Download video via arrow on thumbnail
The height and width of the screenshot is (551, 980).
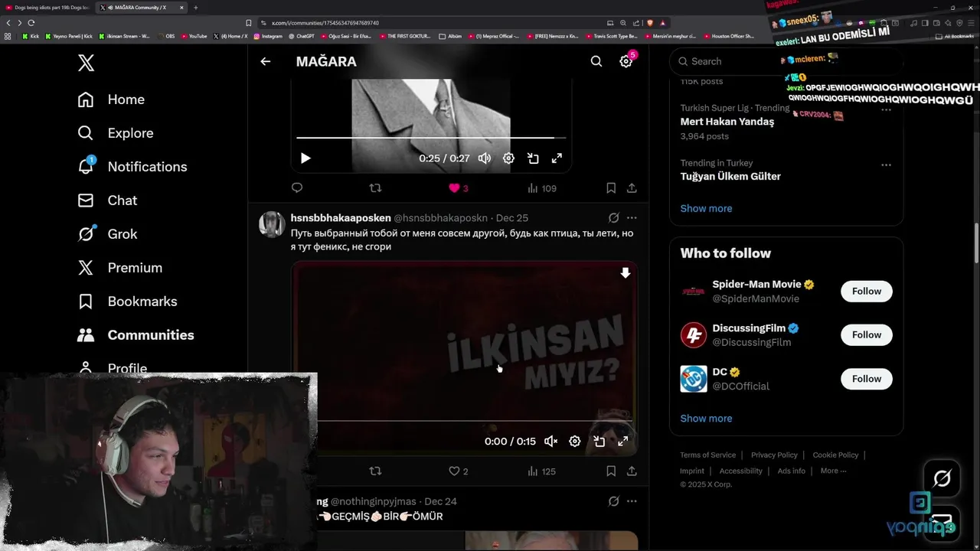click(626, 273)
